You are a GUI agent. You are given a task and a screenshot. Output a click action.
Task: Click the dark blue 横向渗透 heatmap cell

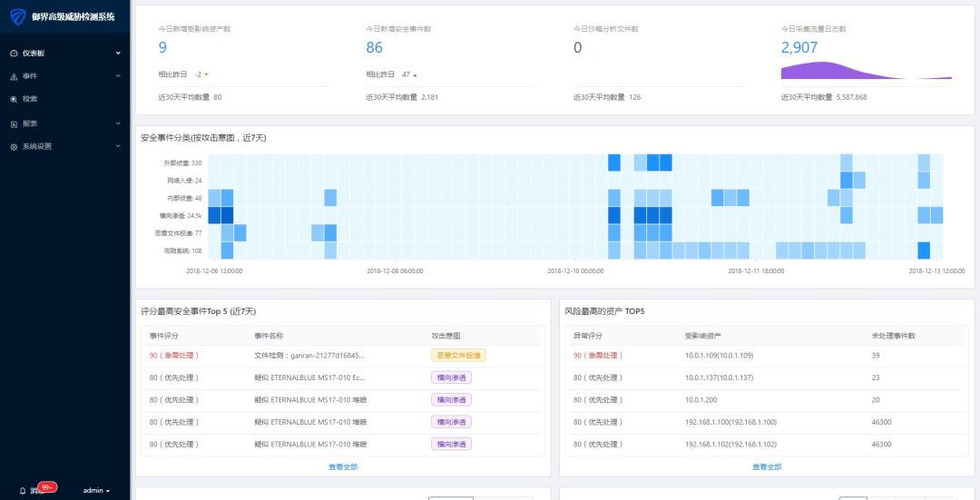click(214, 215)
